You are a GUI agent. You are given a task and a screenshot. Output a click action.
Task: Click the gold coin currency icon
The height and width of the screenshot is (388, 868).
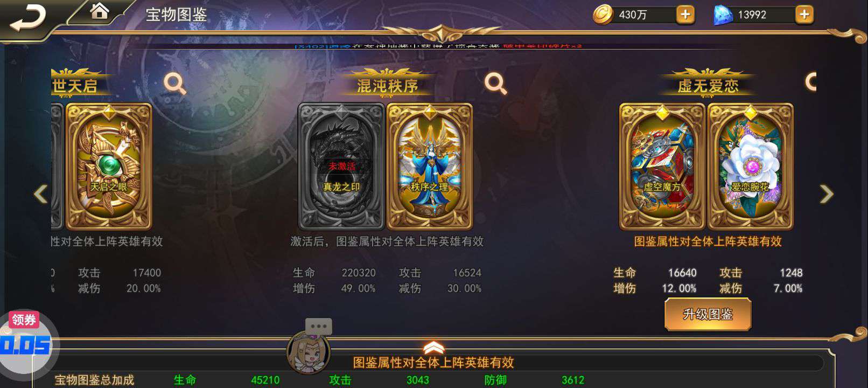click(603, 15)
